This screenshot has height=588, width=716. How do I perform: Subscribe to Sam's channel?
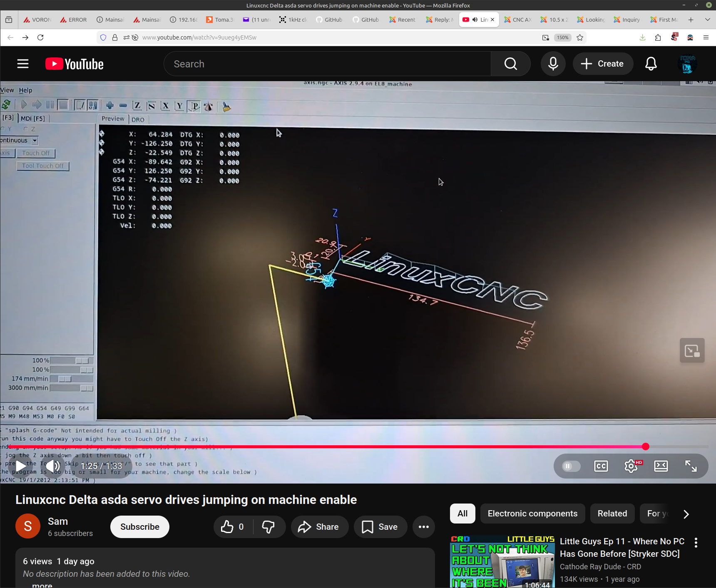pyautogui.click(x=140, y=527)
